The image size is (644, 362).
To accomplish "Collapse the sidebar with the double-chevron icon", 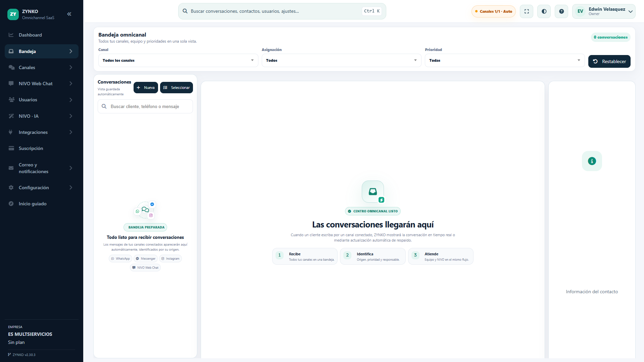I will 69,14.
